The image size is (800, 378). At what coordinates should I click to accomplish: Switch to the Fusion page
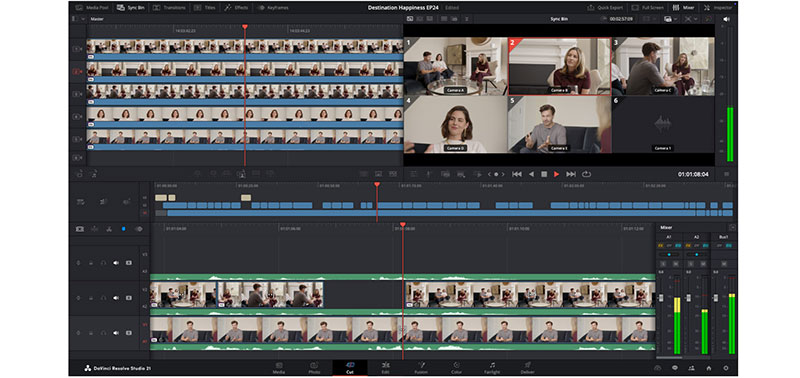coord(422,368)
